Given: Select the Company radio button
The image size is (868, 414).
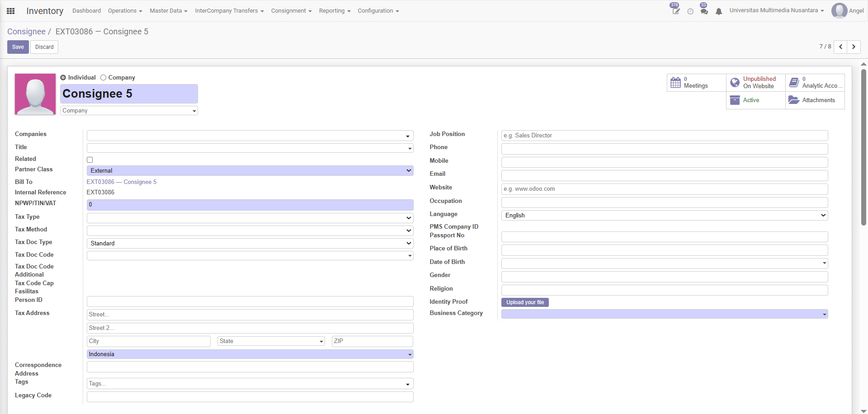Looking at the screenshot, I should tap(103, 77).
